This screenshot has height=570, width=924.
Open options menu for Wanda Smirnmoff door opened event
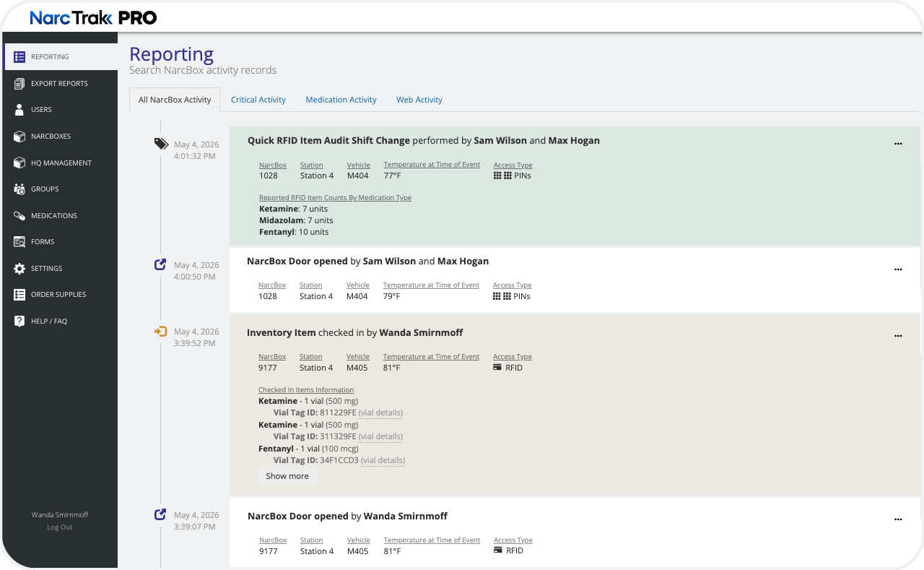coord(898,519)
